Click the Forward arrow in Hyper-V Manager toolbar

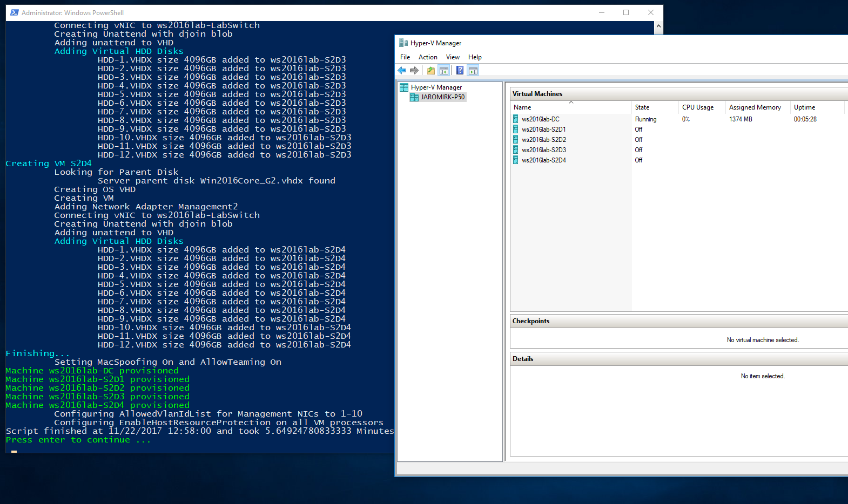[x=414, y=70]
